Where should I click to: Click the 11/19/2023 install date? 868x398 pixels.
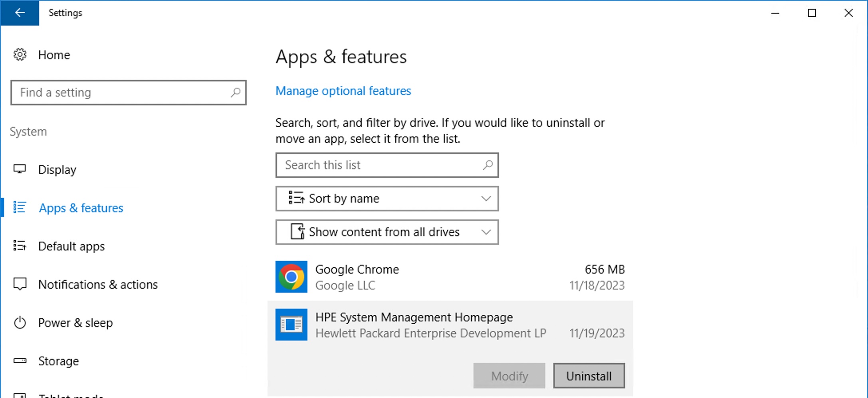click(597, 333)
